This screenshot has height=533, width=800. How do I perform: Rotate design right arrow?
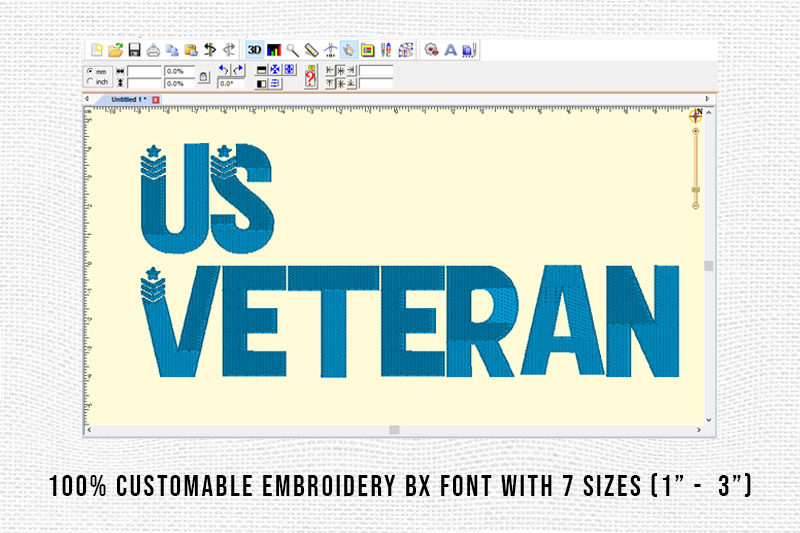pyautogui.click(x=238, y=70)
